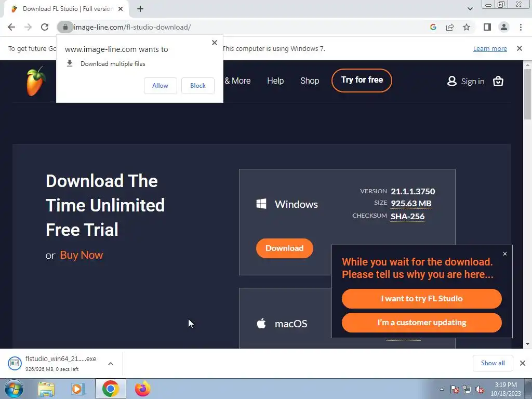The height and width of the screenshot is (399, 532).
Task: Open Windows Media Player from the taskbar
Action: point(78,389)
